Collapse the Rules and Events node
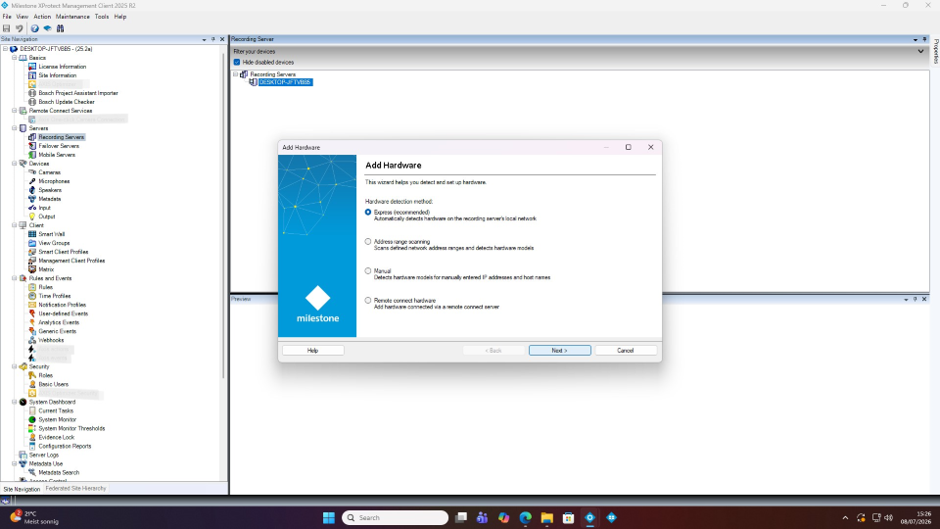 14,278
